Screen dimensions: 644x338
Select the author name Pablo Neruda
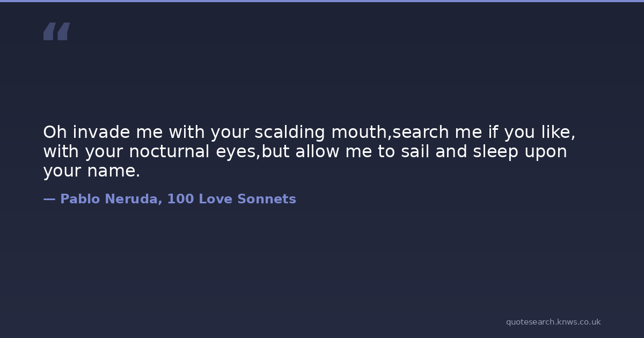(x=109, y=199)
